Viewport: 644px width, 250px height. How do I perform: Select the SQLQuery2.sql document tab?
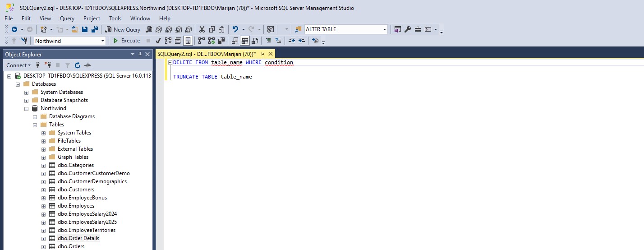(x=207, y=54)
